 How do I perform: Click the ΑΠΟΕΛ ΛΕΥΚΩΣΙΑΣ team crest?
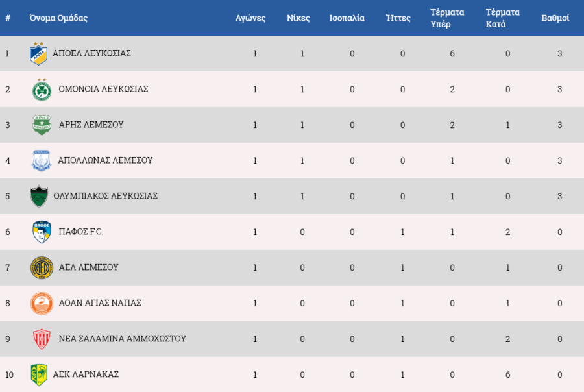coord(39,54)
